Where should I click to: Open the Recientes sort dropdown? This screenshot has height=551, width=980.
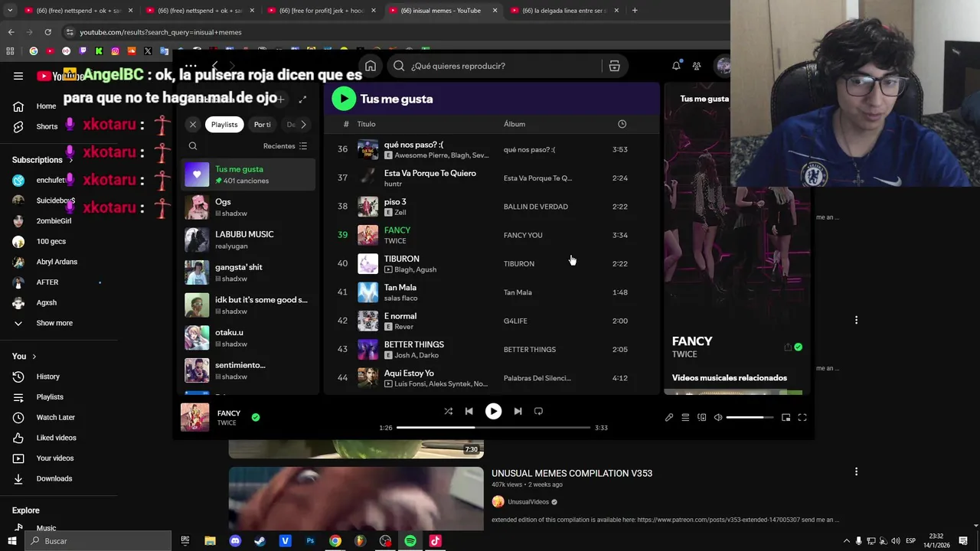pyautogui.click(x=285, y=145)
